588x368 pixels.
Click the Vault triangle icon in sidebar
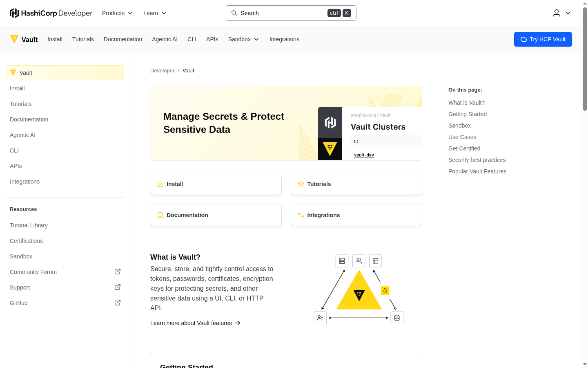13,73
